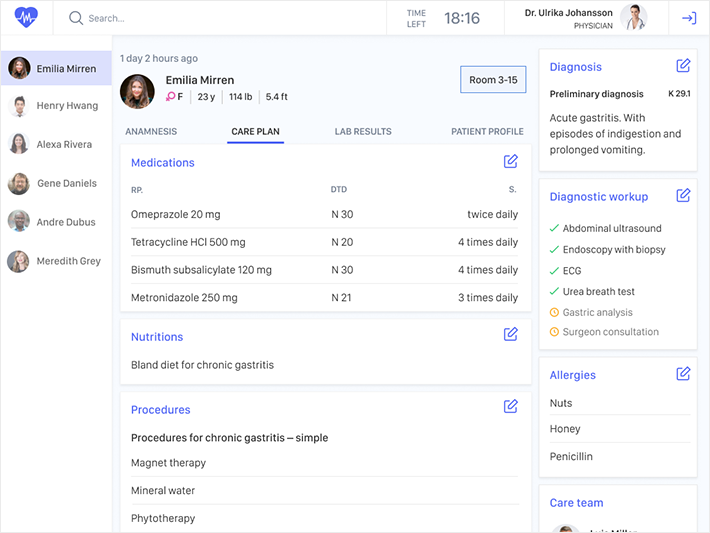Select Emilia Mirren in patient list

(x=56, y=68)
